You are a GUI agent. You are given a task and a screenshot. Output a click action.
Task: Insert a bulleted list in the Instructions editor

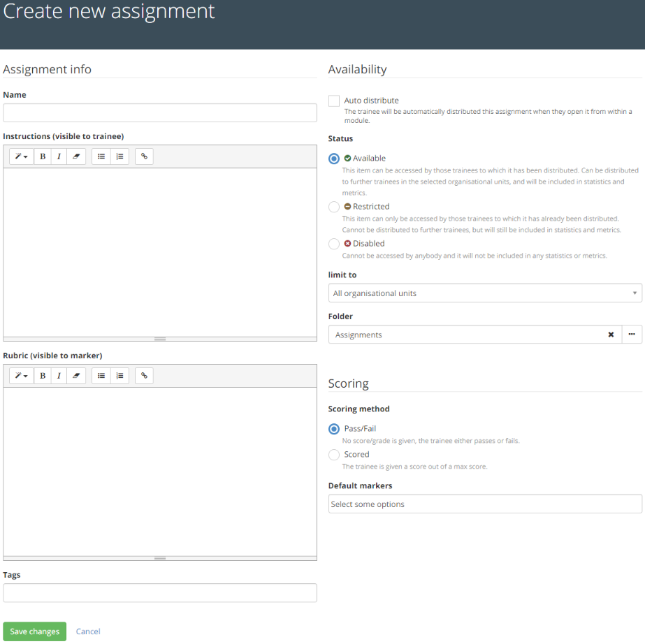point(101,156)
